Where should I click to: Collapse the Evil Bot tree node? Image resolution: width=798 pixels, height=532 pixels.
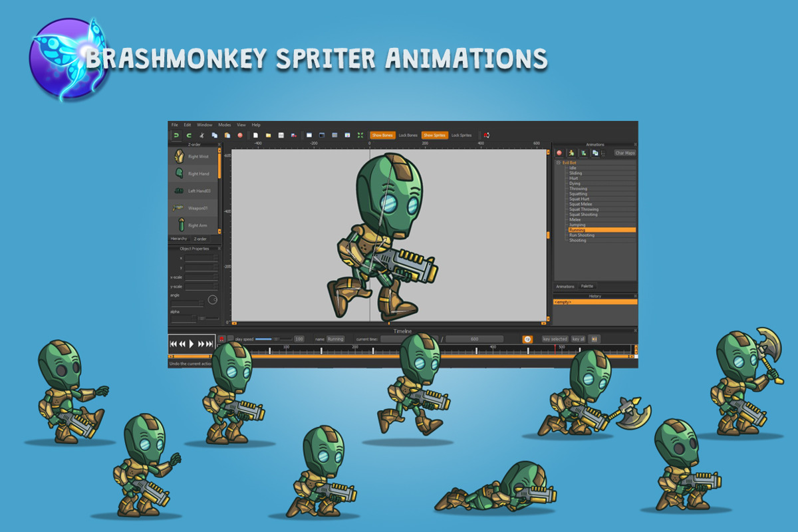(x=559, y=163)
